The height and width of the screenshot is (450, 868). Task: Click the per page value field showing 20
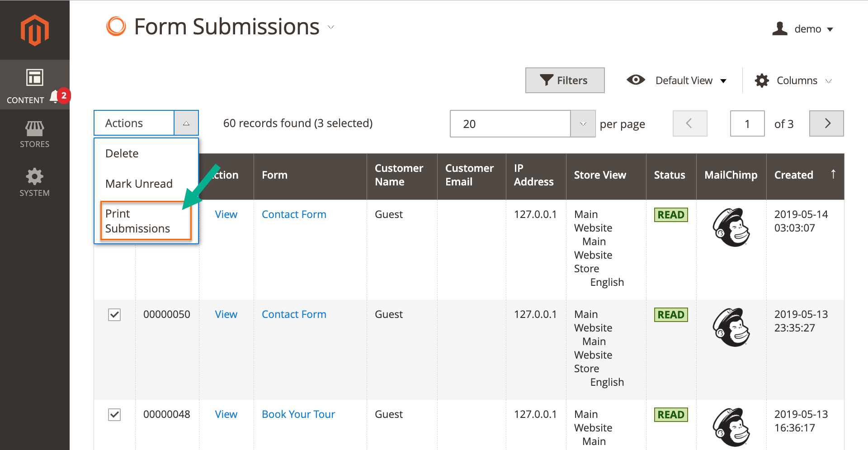510,123
